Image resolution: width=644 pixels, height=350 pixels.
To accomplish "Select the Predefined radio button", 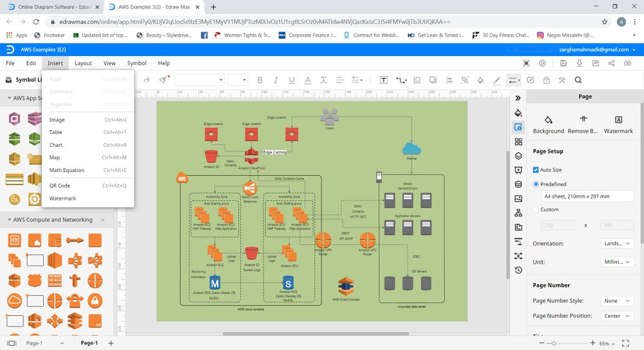I will [536, 184].
